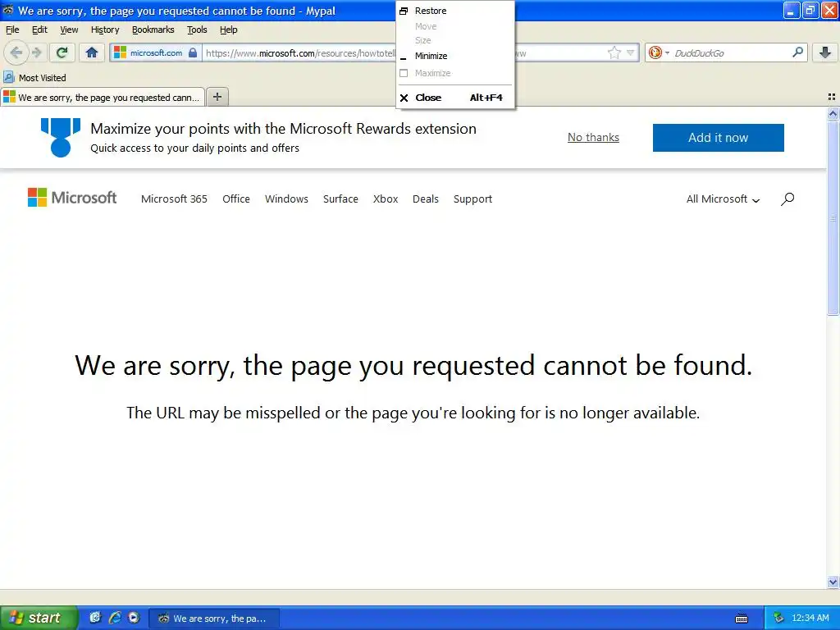Open the Deals nav link
Screen dimensions: 840x630
(x=426, y=199)
